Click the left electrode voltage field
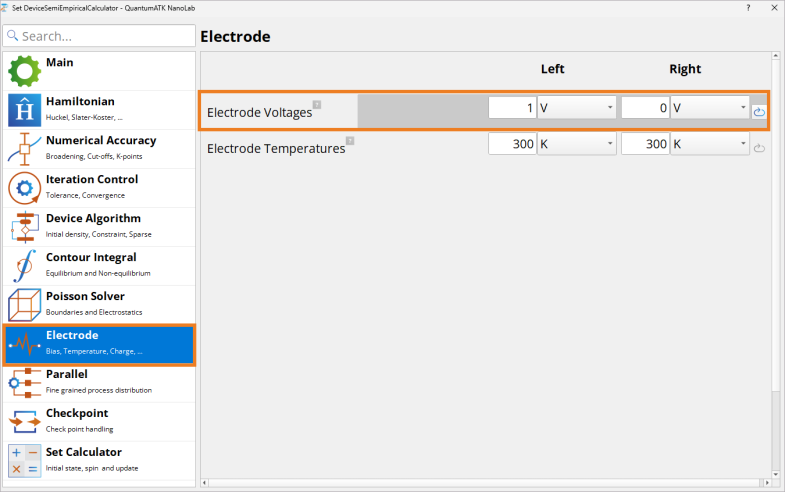 tap(512, 108)
